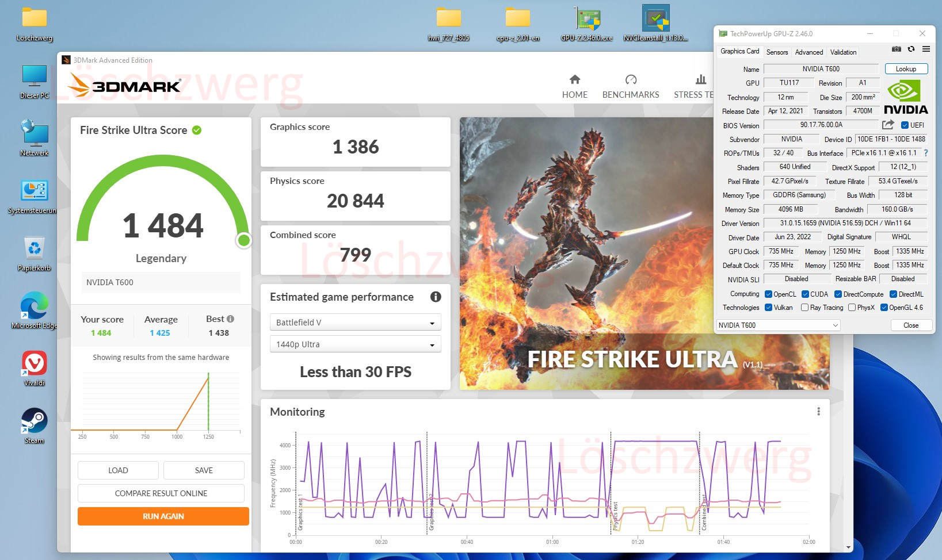Click the GPU-Z refresh icon

coord(911,49)
